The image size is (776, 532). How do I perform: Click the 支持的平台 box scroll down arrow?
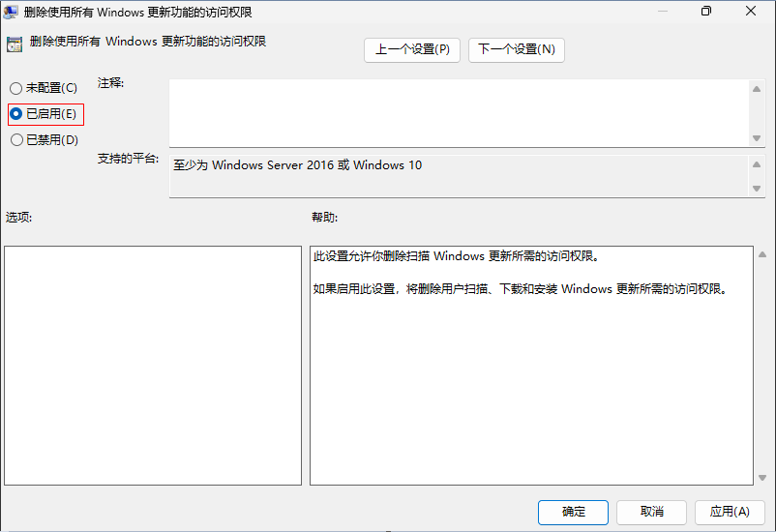point(757,188)
